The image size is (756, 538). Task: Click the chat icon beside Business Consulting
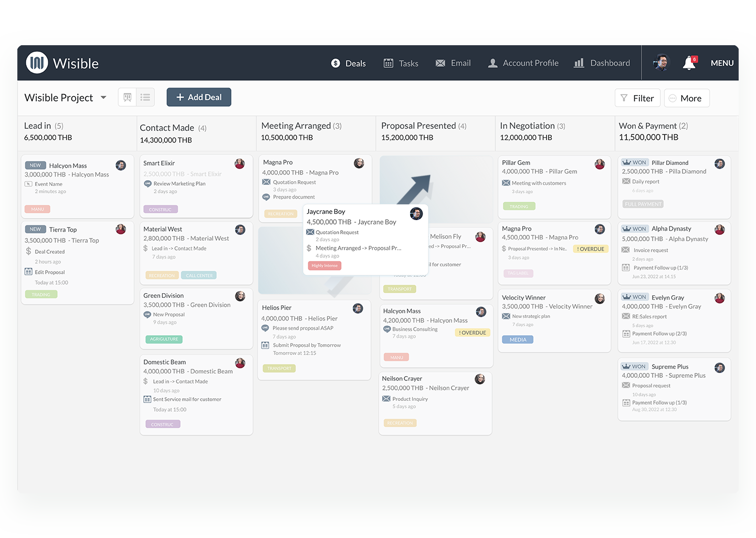pos(387,329)
